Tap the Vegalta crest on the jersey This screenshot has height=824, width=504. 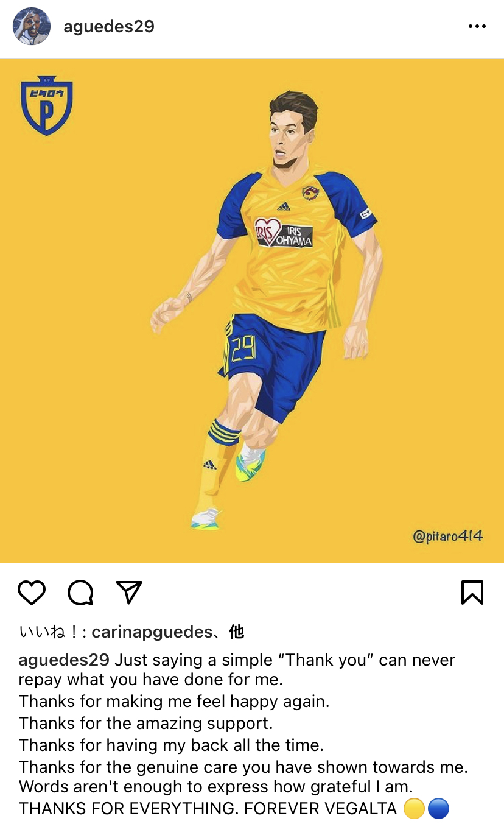pyautogui.click(x=311, y=193)
